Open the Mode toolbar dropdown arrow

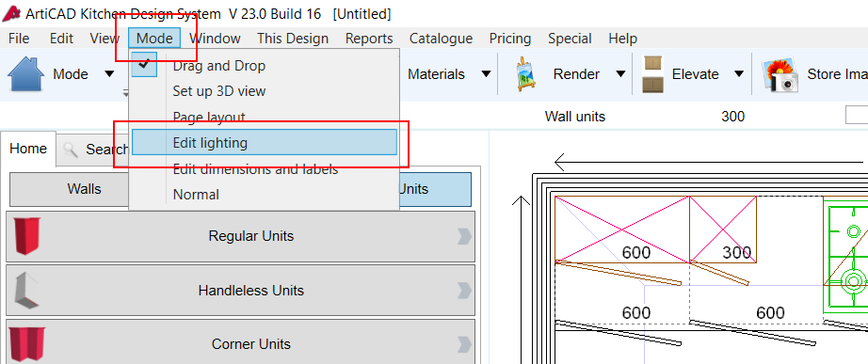[109, 74]
